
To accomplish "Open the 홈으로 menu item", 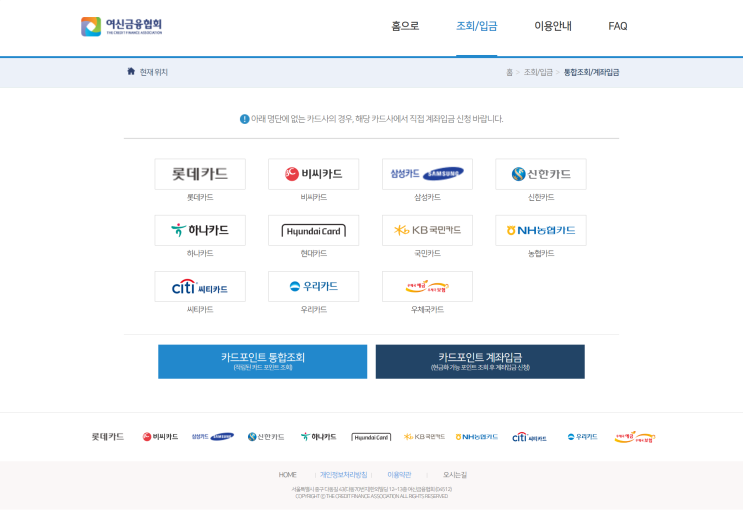I will coord(405,26).
